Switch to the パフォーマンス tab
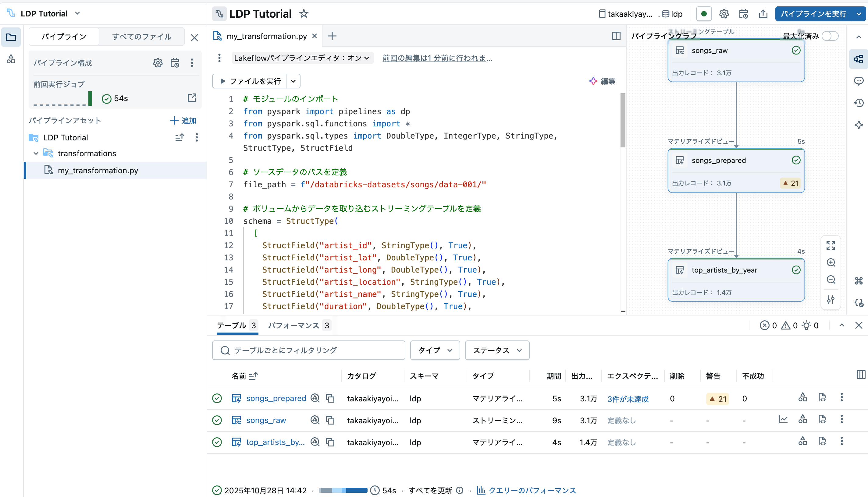Image resolution: width=868 pixels, height=497 pixels. coord(299,325)
